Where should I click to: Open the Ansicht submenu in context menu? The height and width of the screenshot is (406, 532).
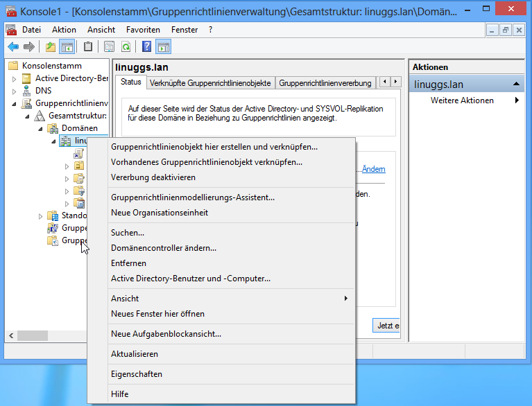tap(229, 299)
